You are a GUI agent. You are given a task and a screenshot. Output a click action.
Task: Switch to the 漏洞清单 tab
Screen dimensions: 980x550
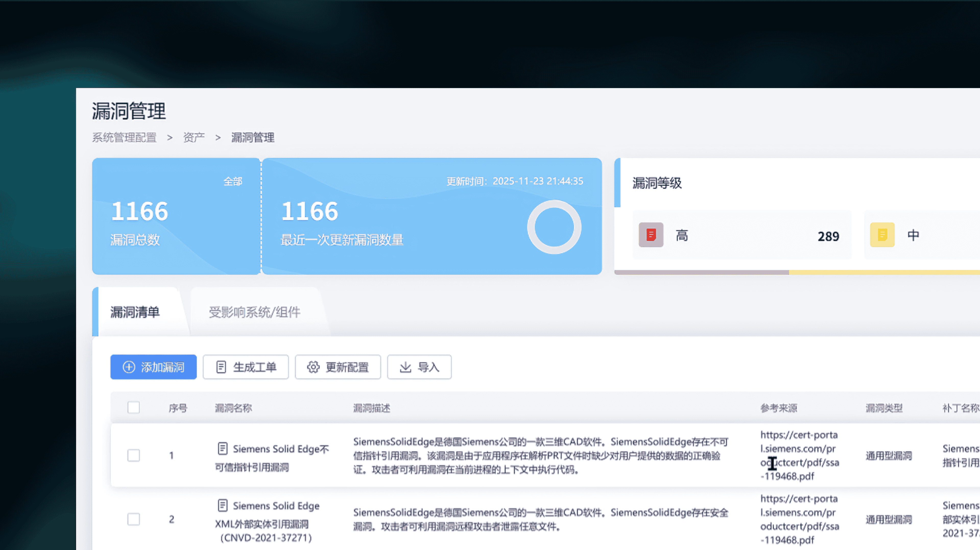[x=135, y=312]
